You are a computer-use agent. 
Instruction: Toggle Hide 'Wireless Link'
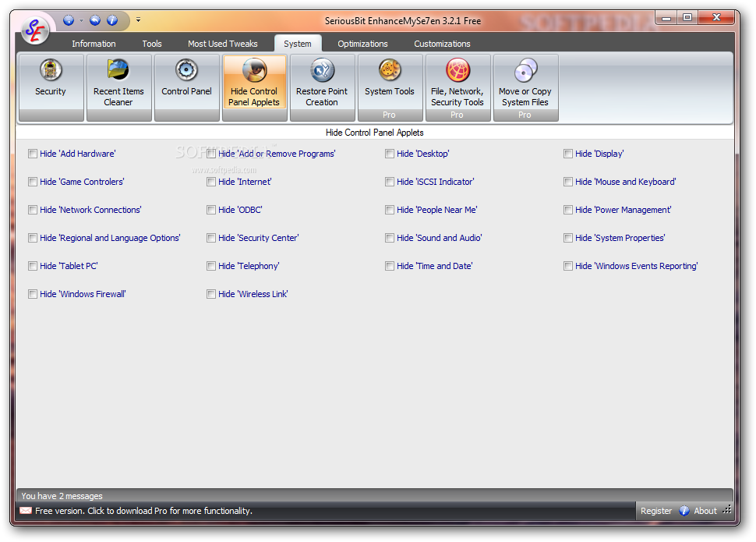pyautogui.click(x=211, y=293)
